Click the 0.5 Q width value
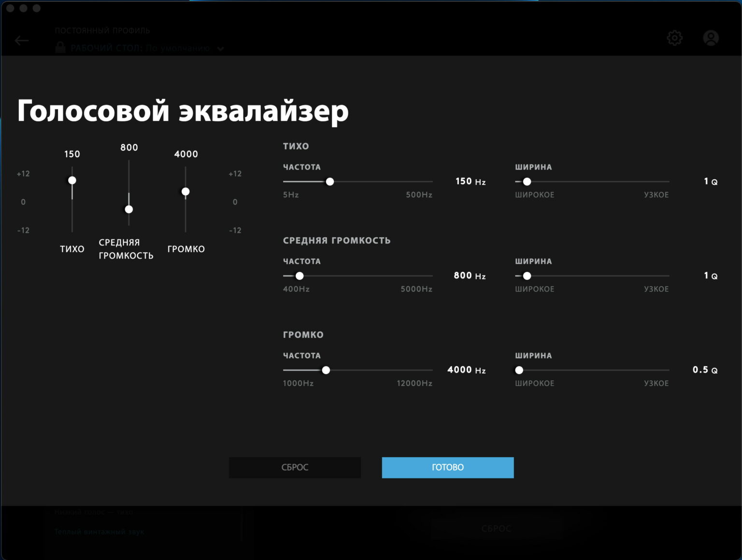The height and width of the screenshot is (560, 742). point(705,370)
